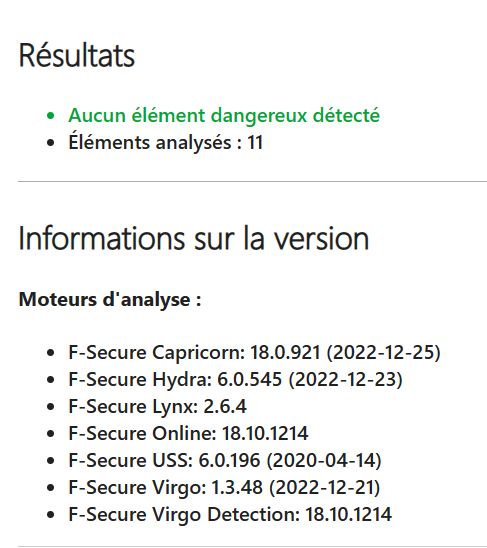Select the green 'Aucun élément dangereux détecté' text
Screen dimensions: 487x548
point(224,115)
